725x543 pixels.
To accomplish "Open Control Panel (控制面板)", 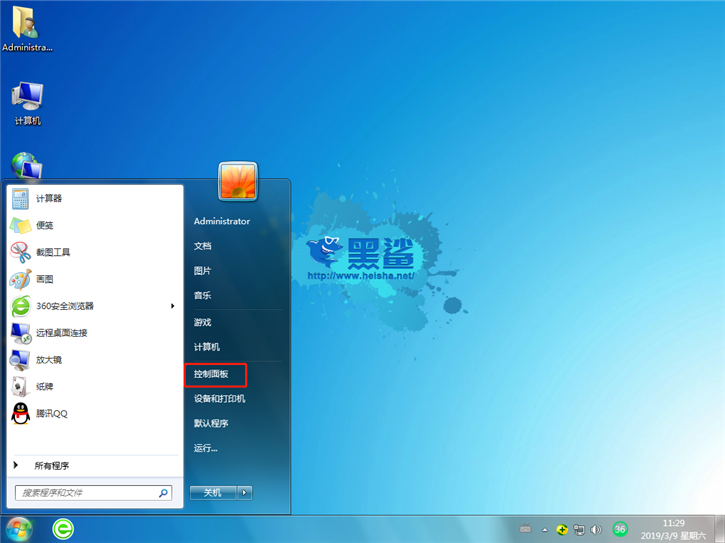I will 211,374.
